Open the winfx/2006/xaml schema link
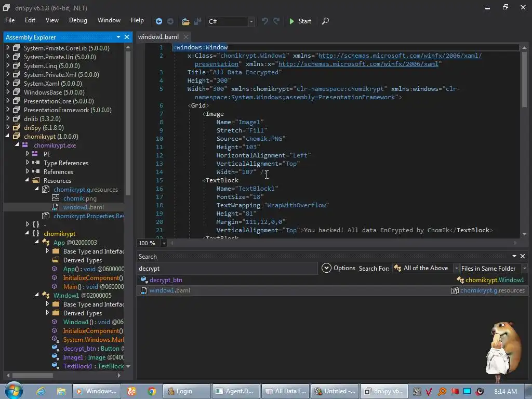 [358, 64]
